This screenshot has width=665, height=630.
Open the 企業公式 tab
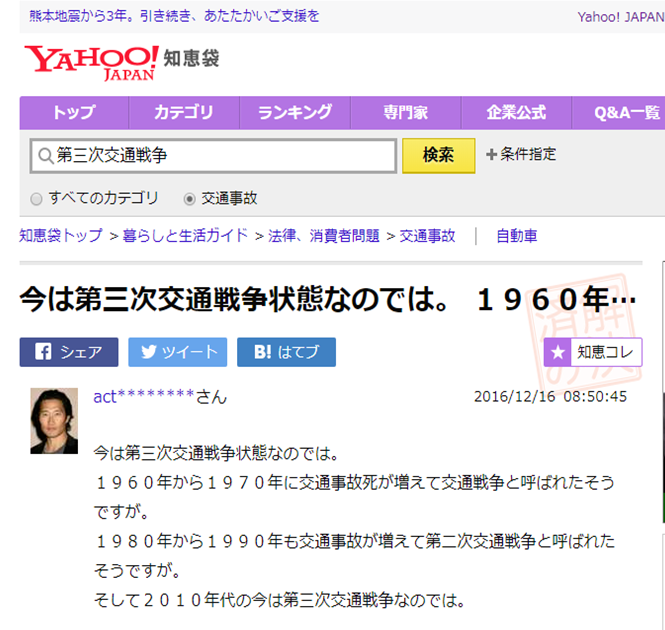pos(516,113)
